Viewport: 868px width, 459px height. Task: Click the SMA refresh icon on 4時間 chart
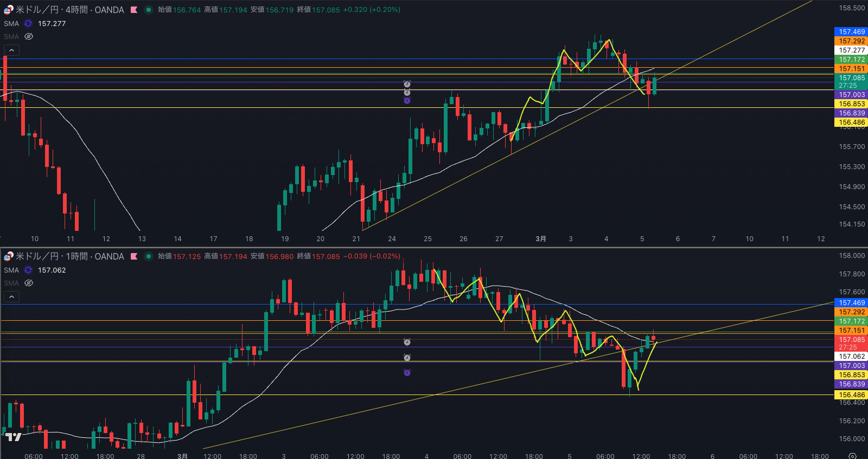[x=28, y=23]
